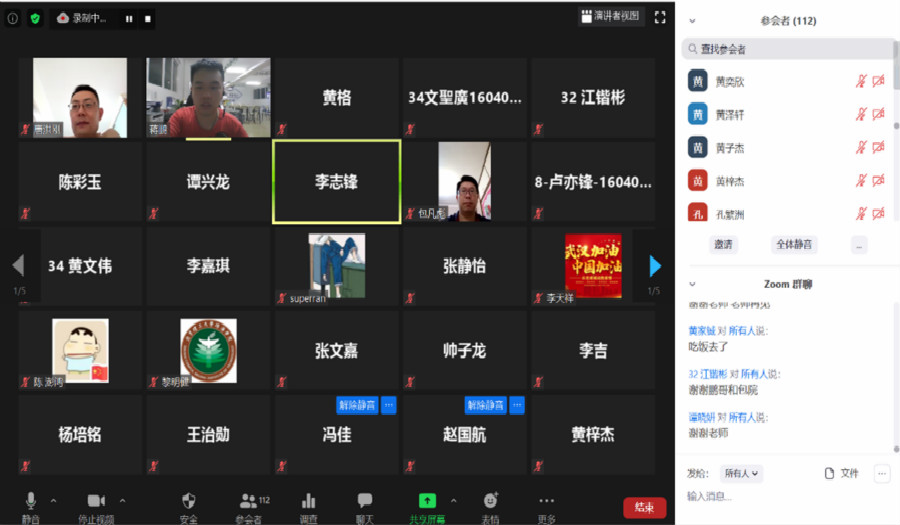
Task: Toggle video for 黄泽轩 in participant list
Action: (x=878, y=115)
